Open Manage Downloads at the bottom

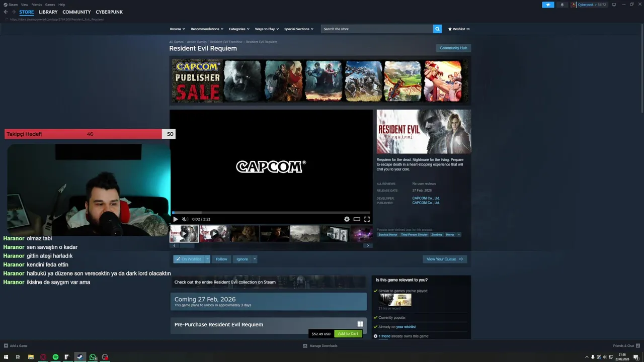tap(320, 346)
